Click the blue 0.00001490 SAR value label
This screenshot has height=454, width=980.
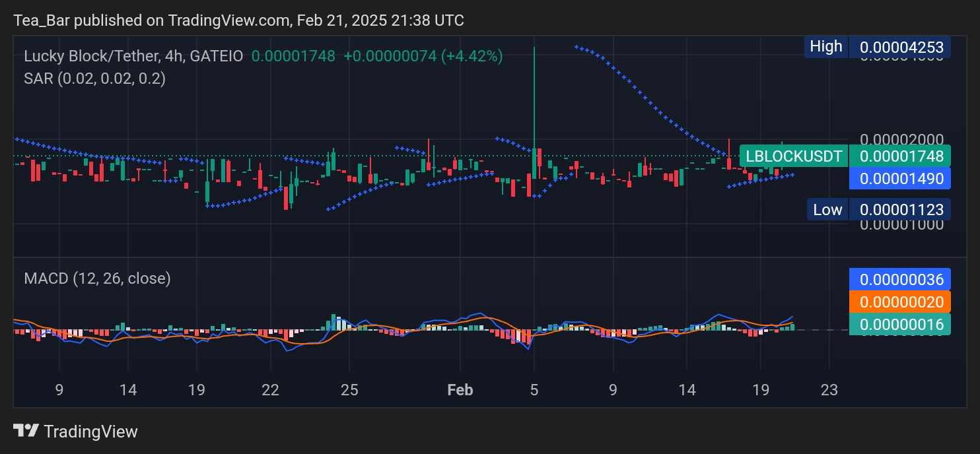tap(900, 178)
